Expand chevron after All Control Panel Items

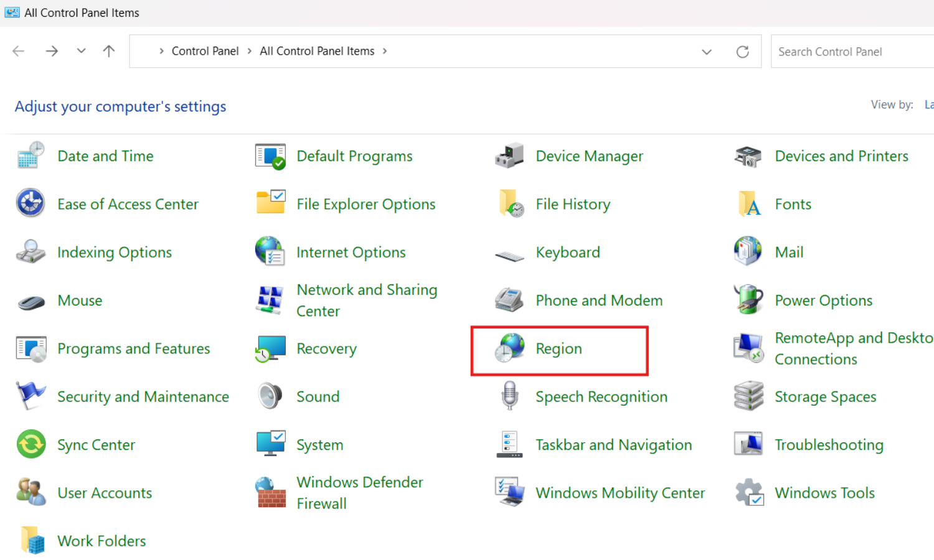[385, 51]
